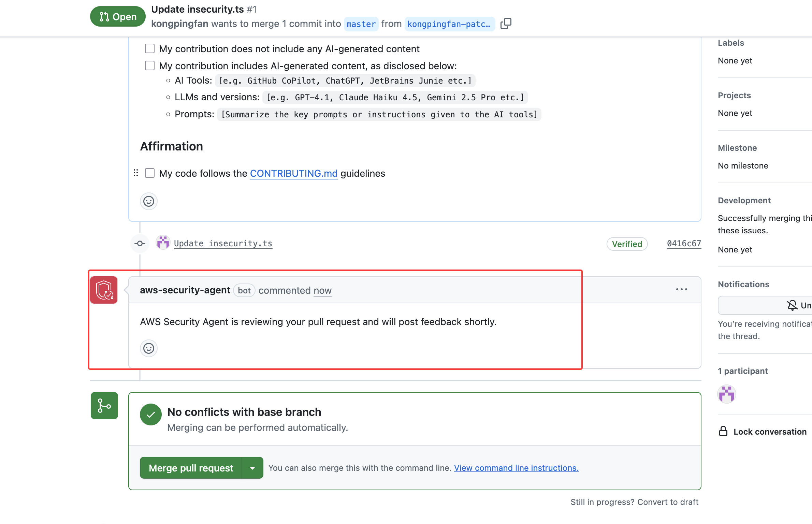
Task: Open the three-dot menu on the bot comment
Action: (x=681, y=290)
